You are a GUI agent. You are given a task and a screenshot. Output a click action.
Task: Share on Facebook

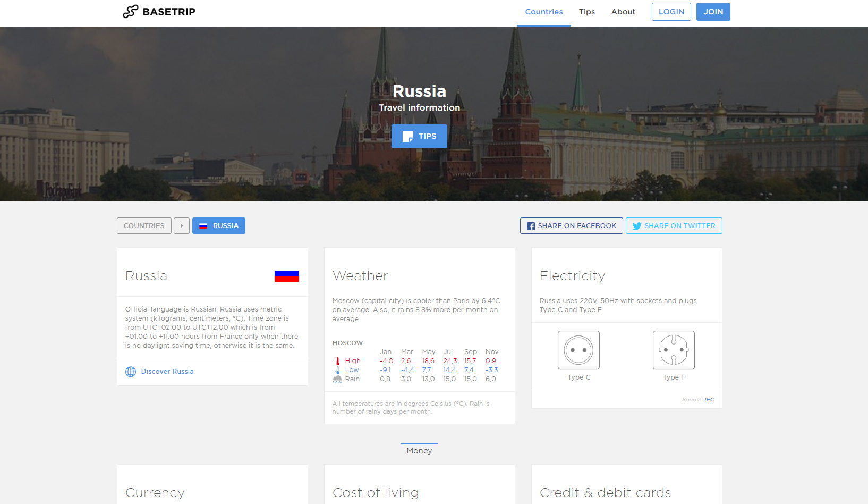(571, 226)
